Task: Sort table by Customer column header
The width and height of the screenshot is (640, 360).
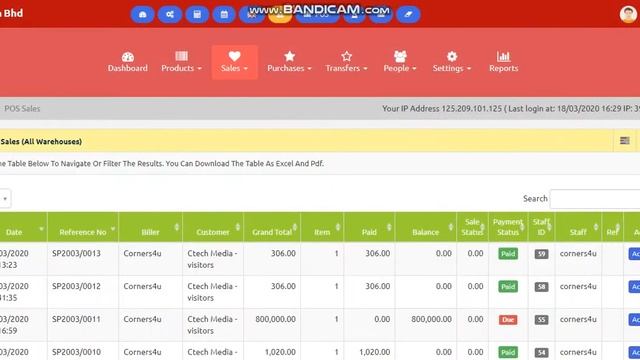Action: 213,227
